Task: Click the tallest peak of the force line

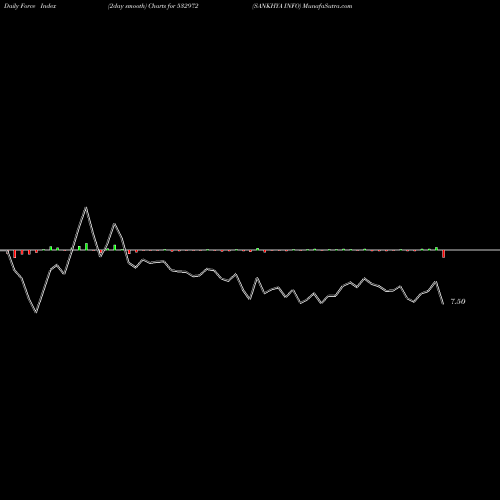Action: pyautogui.click(x=86, y=208)
